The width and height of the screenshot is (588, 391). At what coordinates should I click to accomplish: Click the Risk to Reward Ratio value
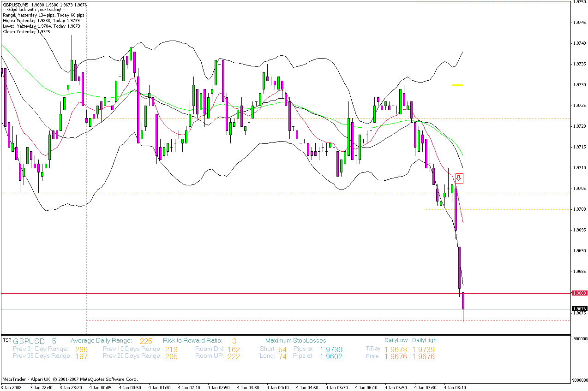[234, 341]
